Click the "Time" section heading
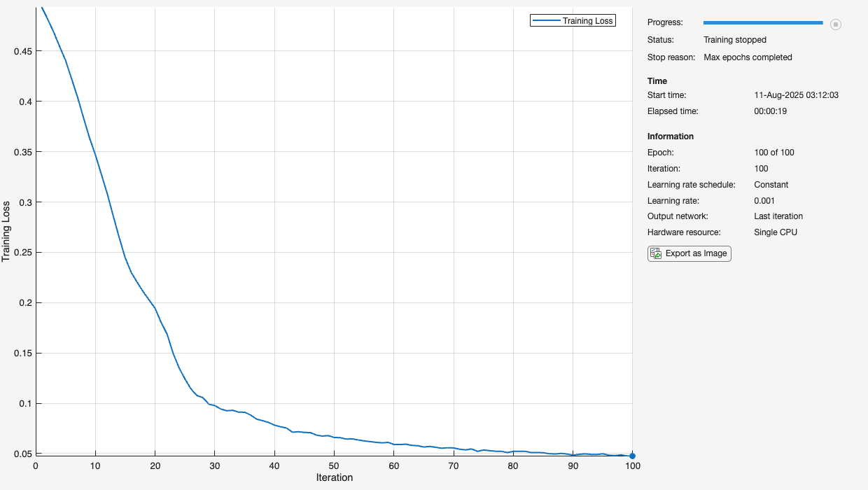Viewport: 868px width, 490px height. click(x=657, y=81)
